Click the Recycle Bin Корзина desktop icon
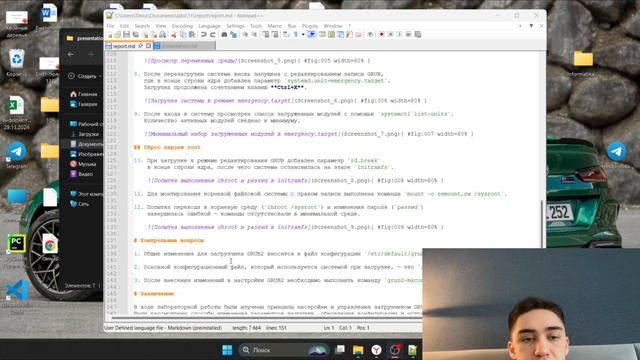 [x=17, y=63]
